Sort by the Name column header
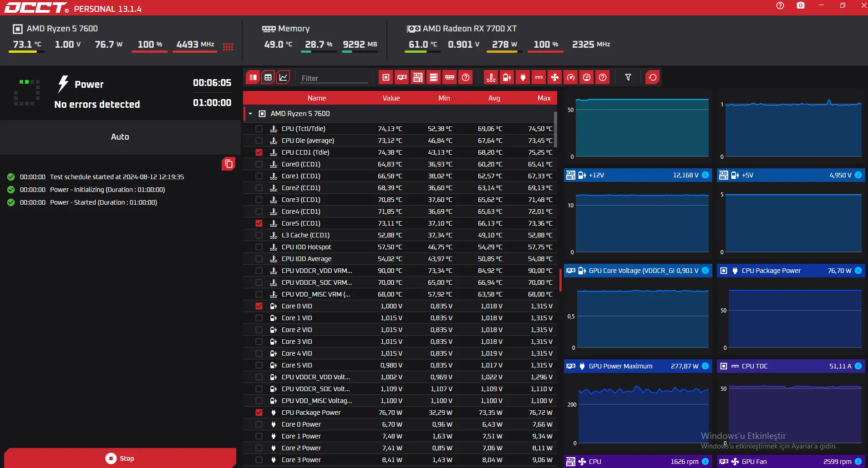868x468 pixels. pyautogui.click(x=317, y=98)
